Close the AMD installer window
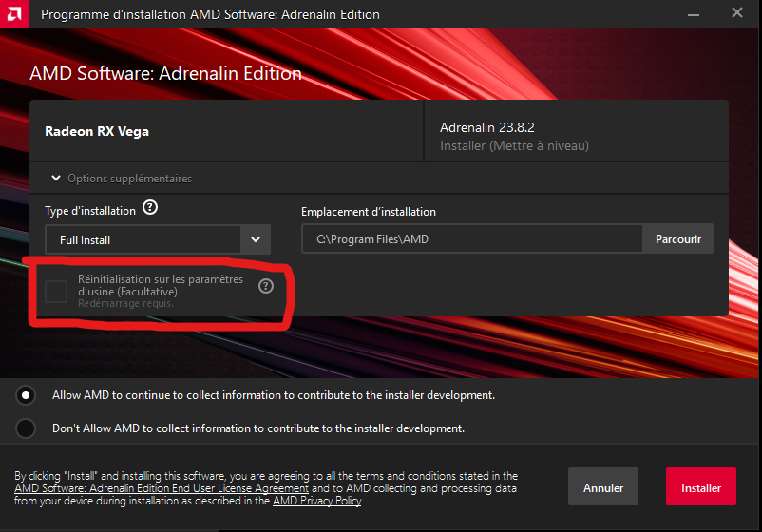The height and width of the screenshot is (532, 762). pos(736,13)
